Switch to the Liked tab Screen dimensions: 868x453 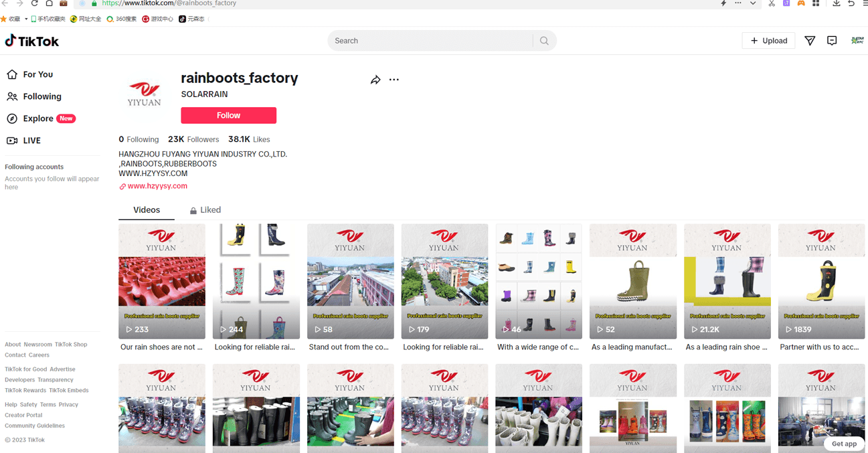[x=205, y=210]
